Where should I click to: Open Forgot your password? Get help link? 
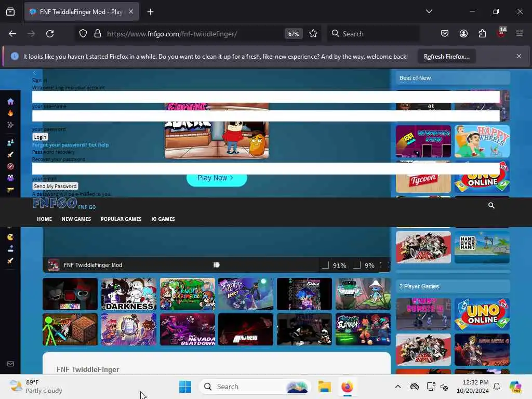[x=70, y=145]
